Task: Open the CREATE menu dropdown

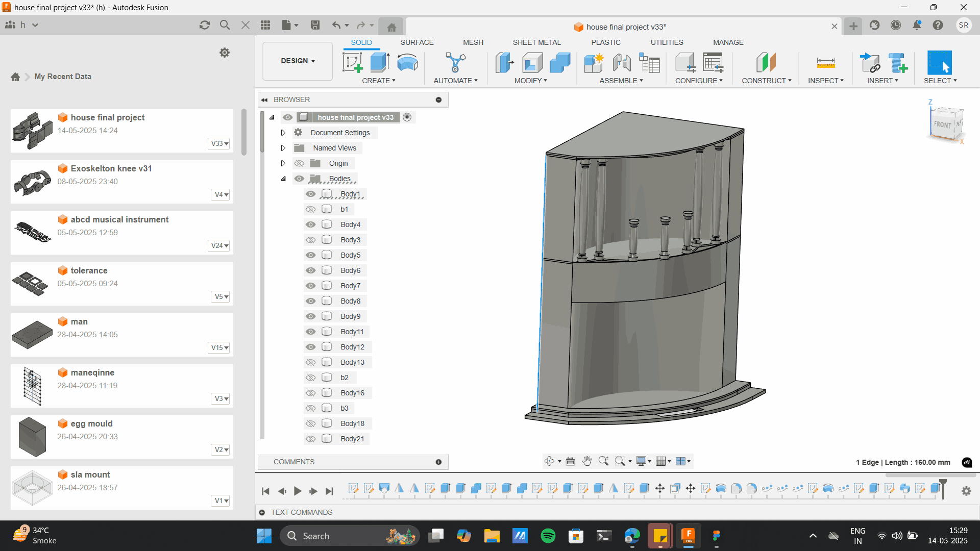Action: pos(379,81)
